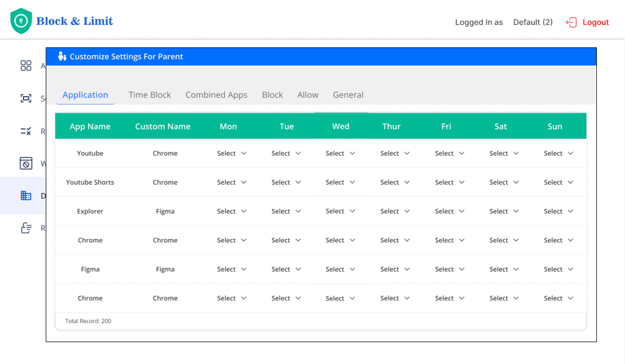Click the Total Record: 200 text

tap(88, 321)
